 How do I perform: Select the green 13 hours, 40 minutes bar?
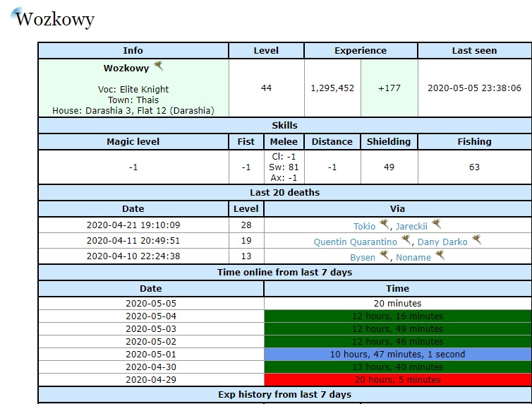click(397, 367)
